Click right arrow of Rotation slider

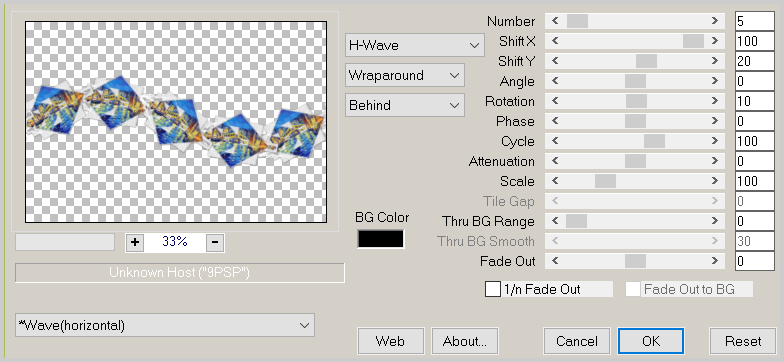715,101
